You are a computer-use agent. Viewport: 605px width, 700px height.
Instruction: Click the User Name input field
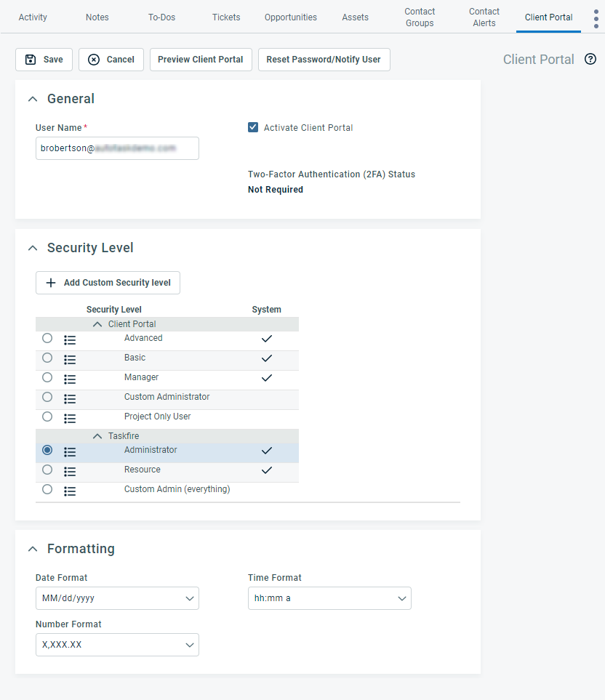117,148
